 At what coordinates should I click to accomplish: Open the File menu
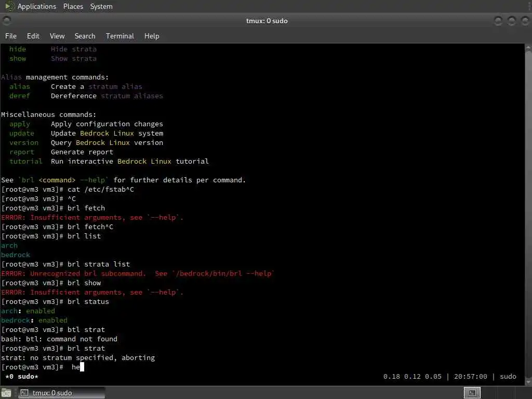[11, 36]
